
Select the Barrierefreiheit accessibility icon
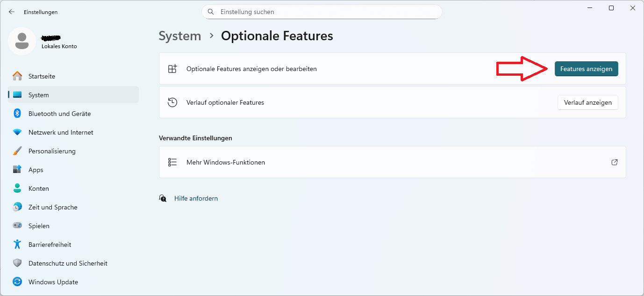(18, 244)
